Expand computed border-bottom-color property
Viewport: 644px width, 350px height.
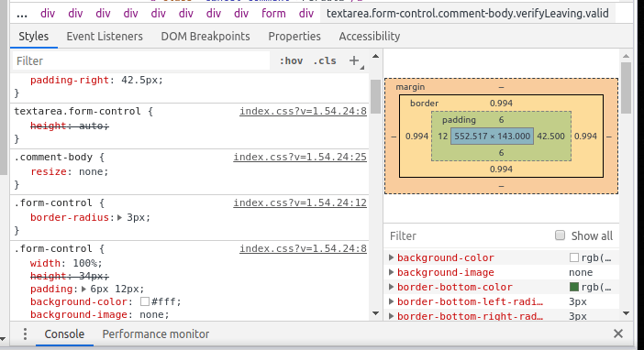click(392, 287)
